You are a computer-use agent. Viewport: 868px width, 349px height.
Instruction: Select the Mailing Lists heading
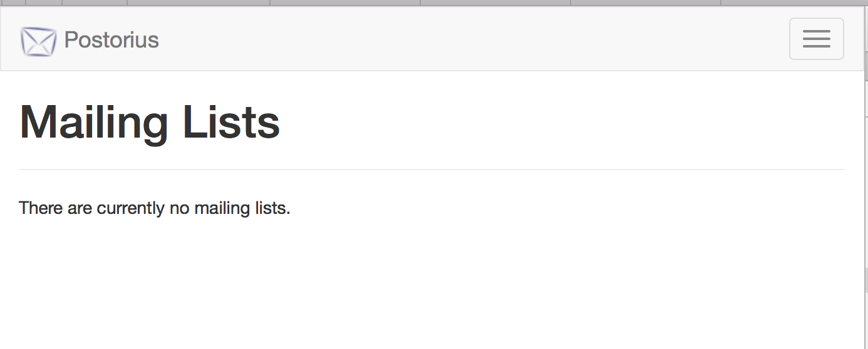150,122
